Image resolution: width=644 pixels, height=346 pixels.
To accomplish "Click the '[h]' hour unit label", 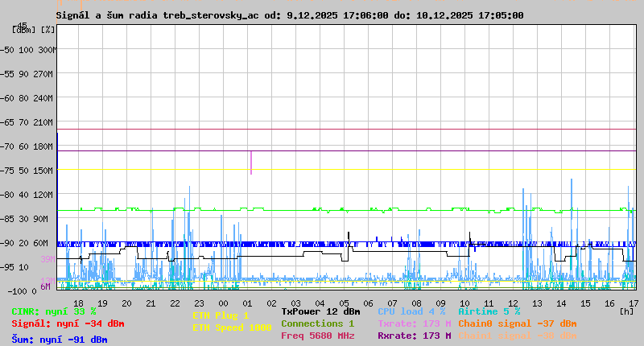I will (x=626, y=311).
